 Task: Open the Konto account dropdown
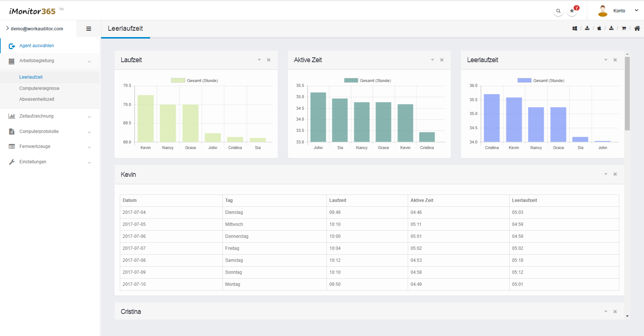tap(619, 11)
